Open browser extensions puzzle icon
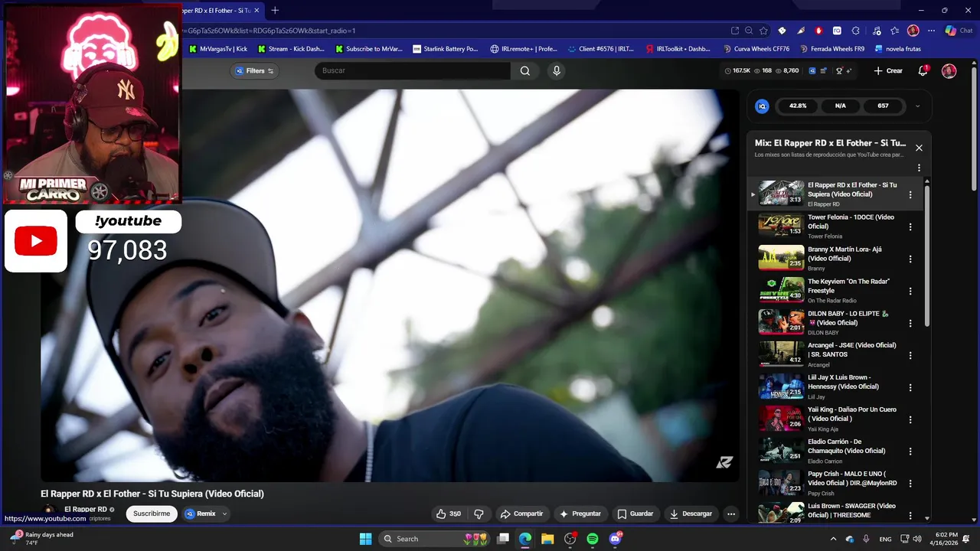This screenshot has width=980, height=551. point(855,31)
